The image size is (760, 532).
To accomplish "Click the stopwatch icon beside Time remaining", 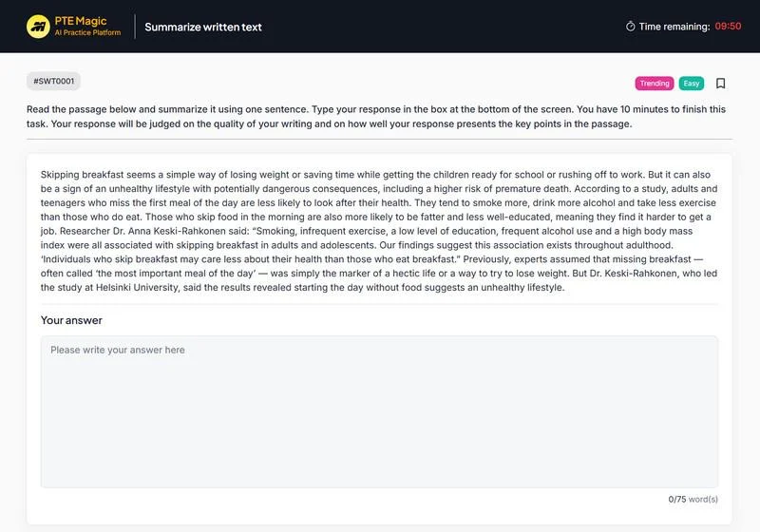I will click(630, 27).
